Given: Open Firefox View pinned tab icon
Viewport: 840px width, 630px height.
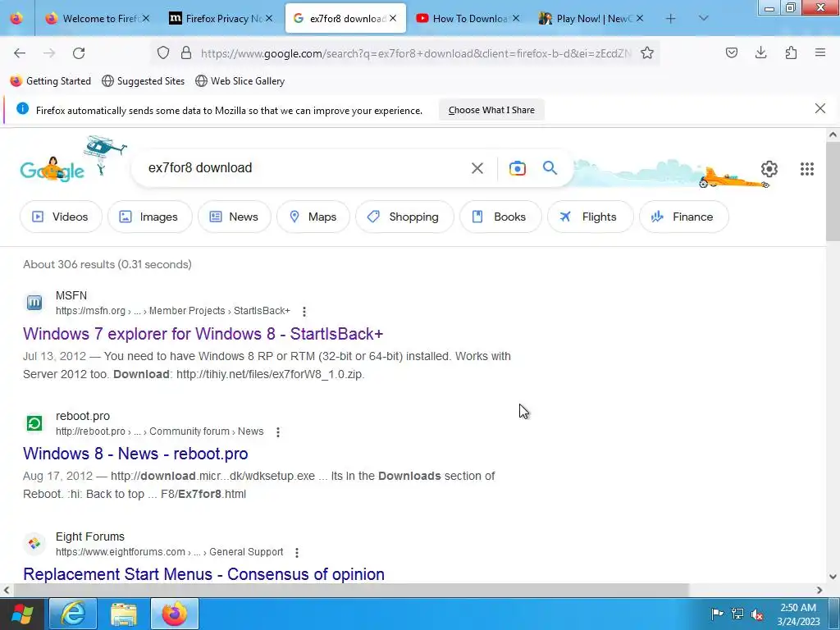Looking at the screenshot, I should click(x=16, y=18).
